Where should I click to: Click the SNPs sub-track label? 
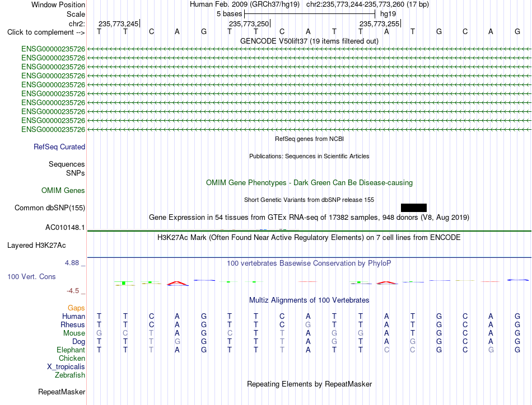(76, 173)
